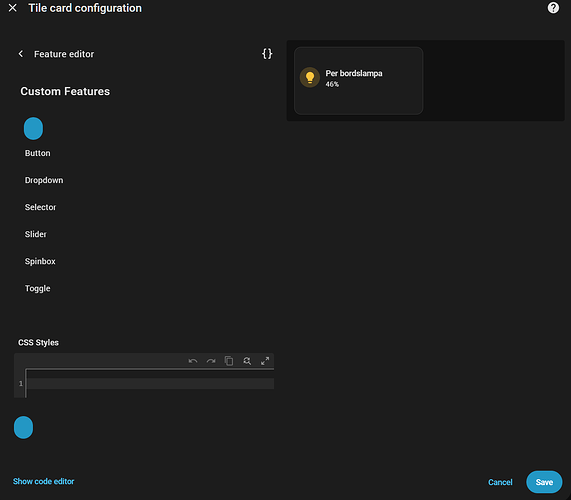
Task: Choose the Spinbox custom feature
Action: click(40, 261)
